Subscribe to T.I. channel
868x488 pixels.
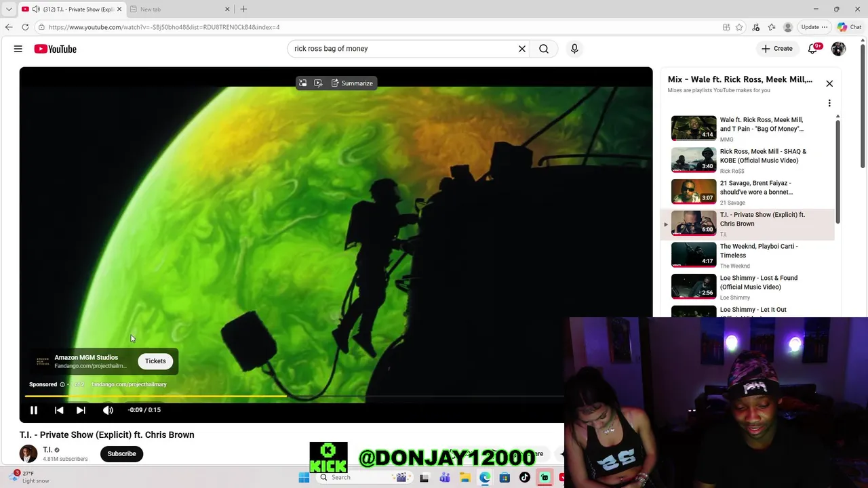(121, 454)
